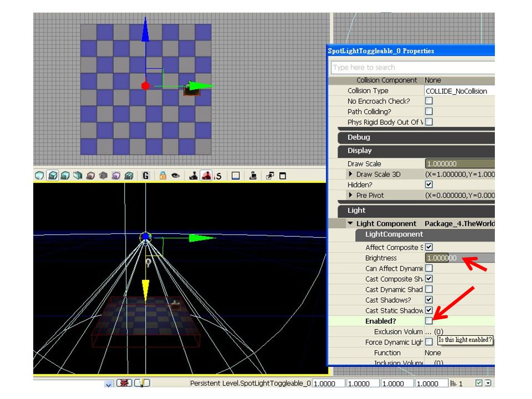Image resolution: width=532 pixels, height=399 pixels.
Task: Click the padlock lock-to-camera icon
Action: click(163, 176)
